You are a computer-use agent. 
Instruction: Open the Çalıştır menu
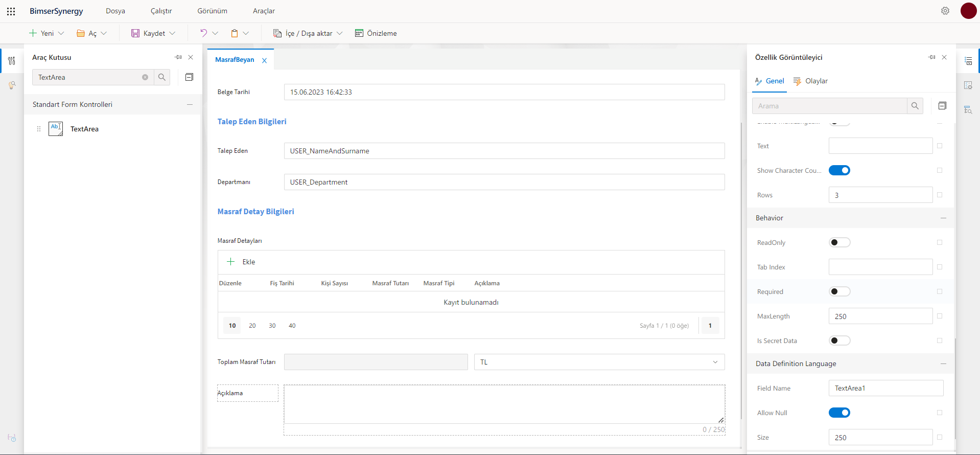[x=161, y=11]
